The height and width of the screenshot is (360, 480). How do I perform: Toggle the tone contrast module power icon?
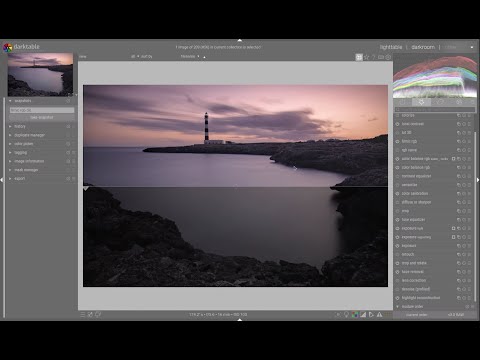coord(397,124)
